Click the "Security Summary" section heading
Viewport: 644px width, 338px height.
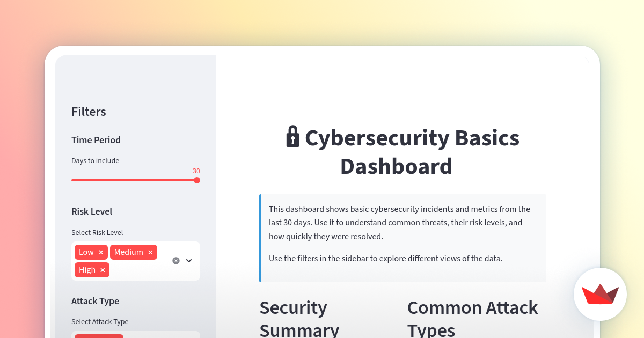pos(299,318)
